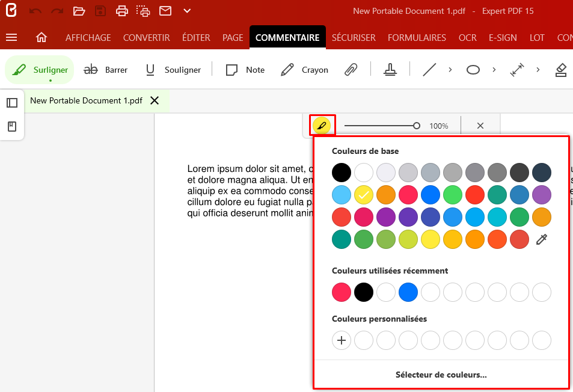Expand the ellipse shape options chevron
The image size is (573, 392).
[x=494, y=69]
